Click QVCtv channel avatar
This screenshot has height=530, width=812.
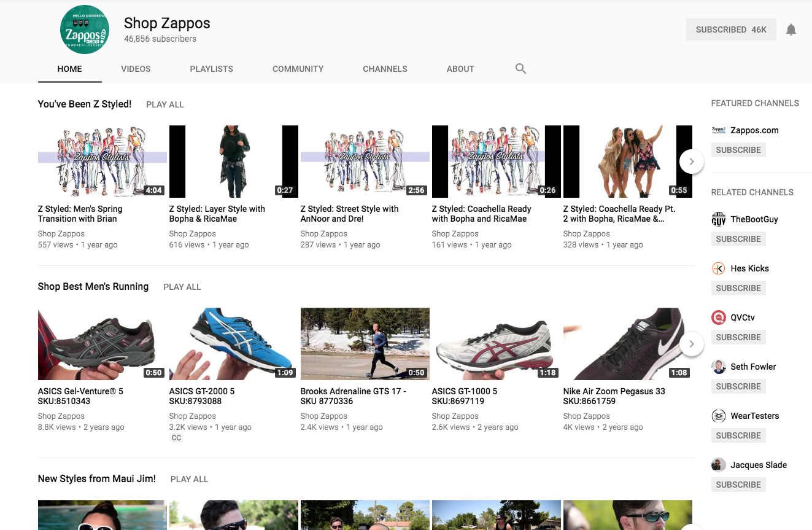718,318
